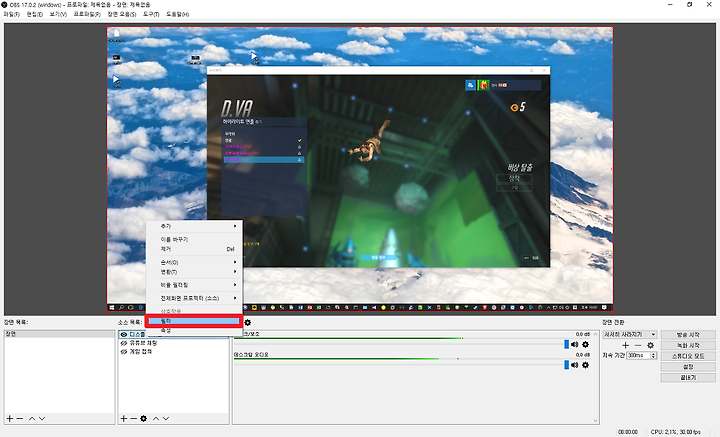Move source down with the sources list down arrow

[x=166, y=419]
